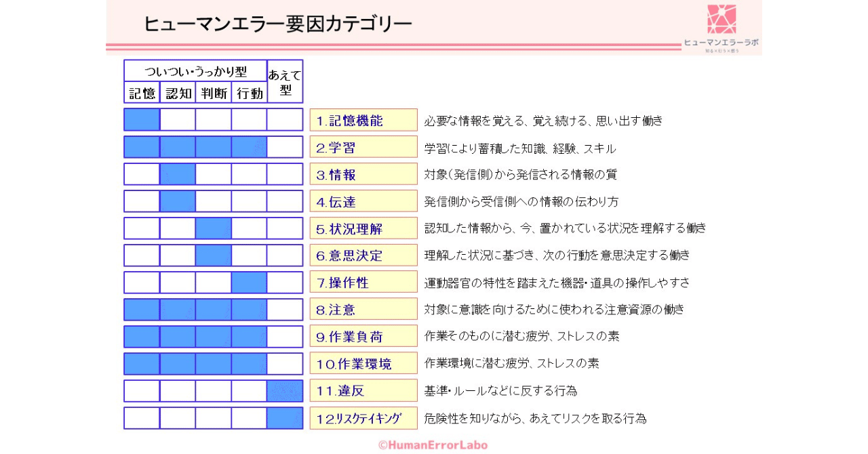Click the あえて型 header cell
Viewport: 868px width, 454px height.
point(285,81)
